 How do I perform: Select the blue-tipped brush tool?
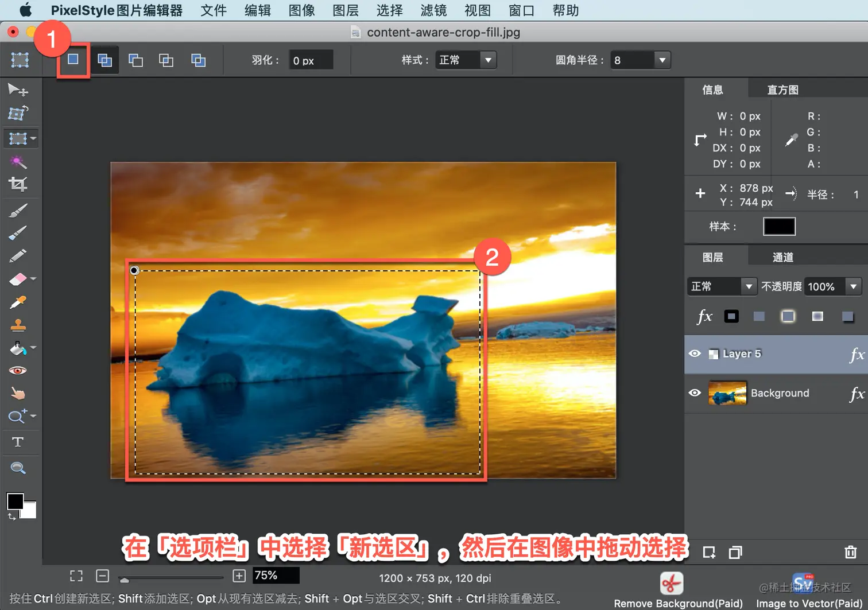18,233
